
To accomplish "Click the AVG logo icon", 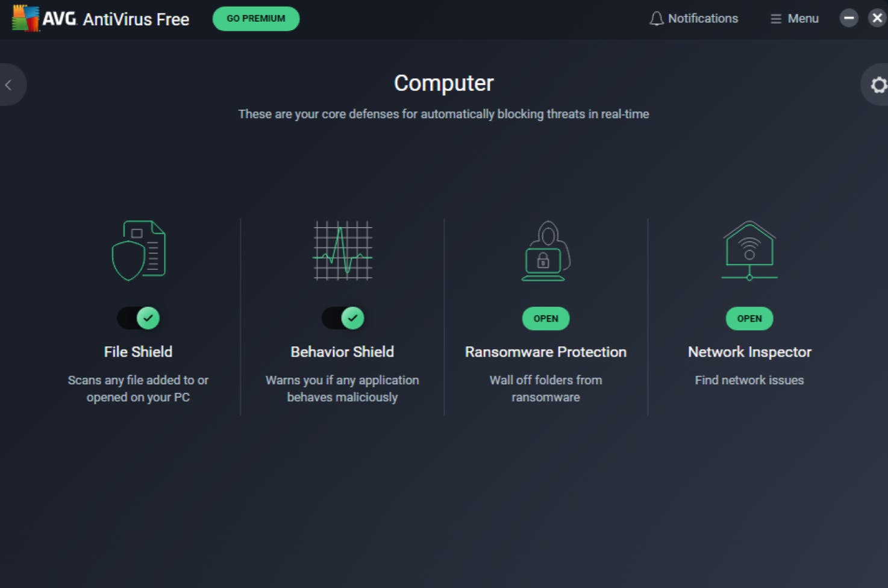I will tap(25, 18).
